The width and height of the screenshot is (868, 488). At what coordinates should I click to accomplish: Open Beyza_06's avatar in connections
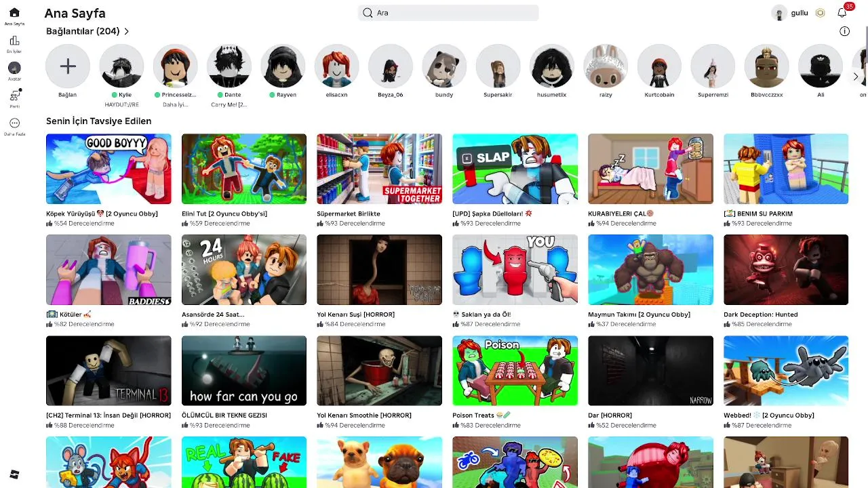pyautogui.click(x=391, y=66)
